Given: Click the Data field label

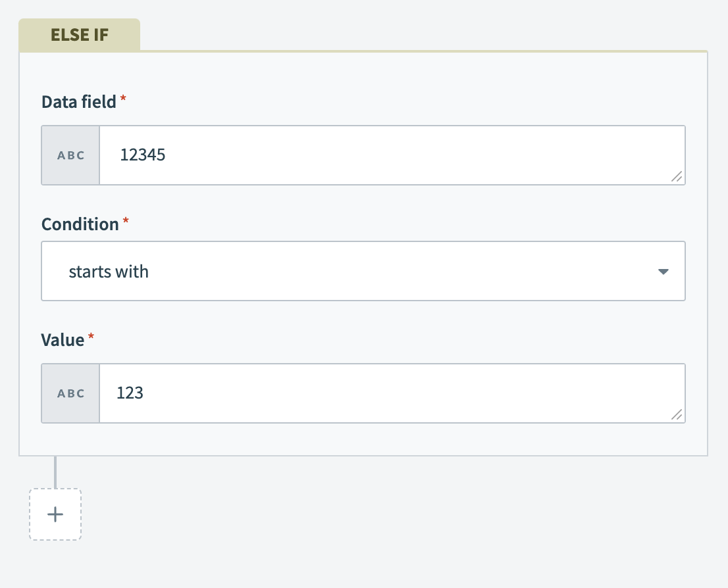Looking at the screenshot, I should (x=78, y=102).
